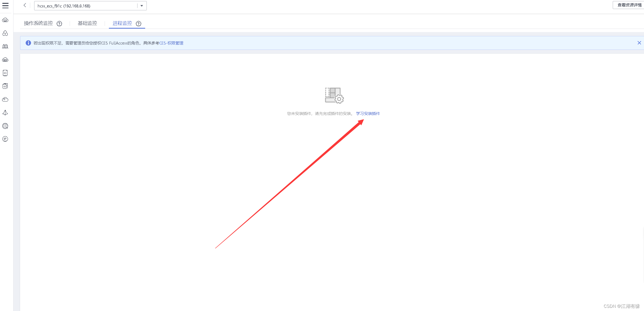Screen dimensions: 644x311
Task: Click the 学习安装插件 link
Action: [367, 113]
